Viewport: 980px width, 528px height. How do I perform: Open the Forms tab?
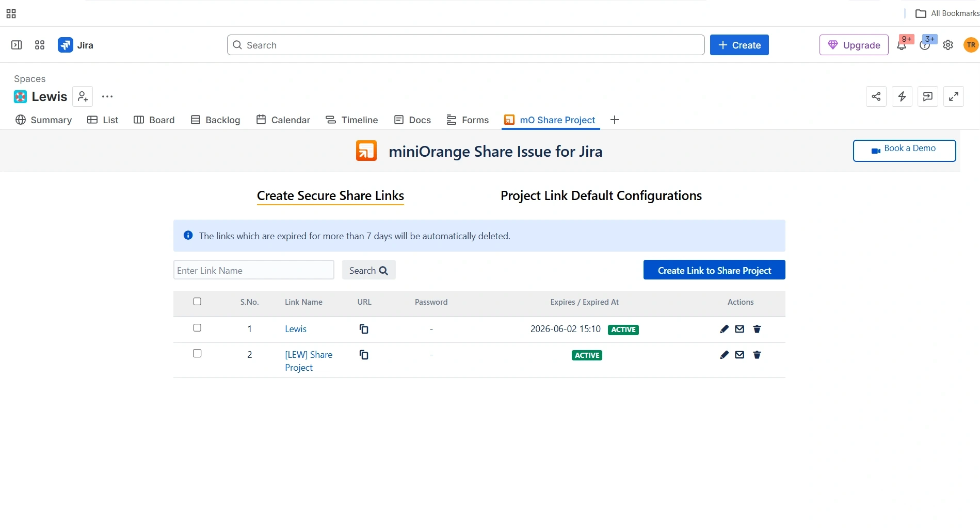(468, 120)
